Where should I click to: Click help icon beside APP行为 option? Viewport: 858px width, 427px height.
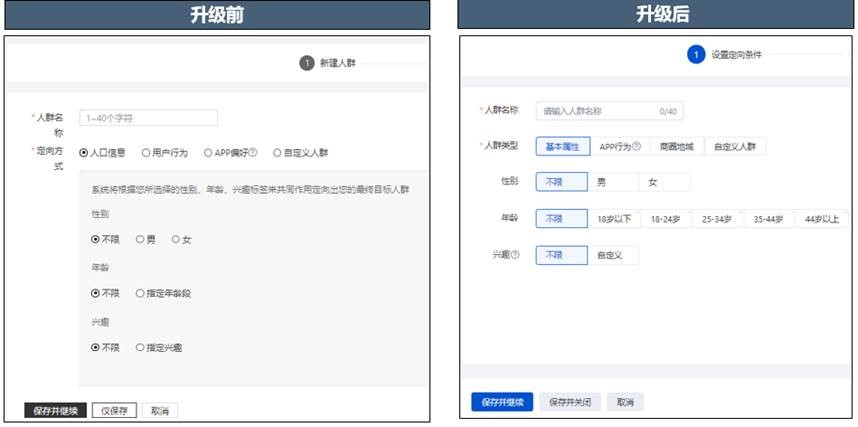tap(637, 147)
